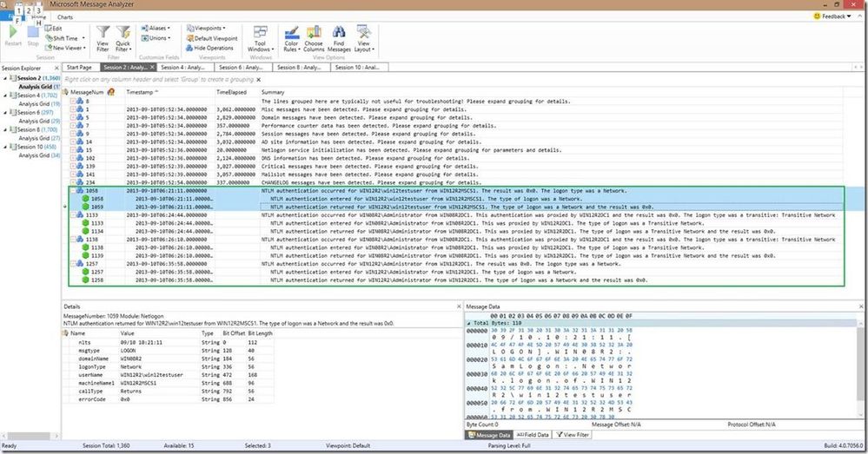Select the machineName1 field row
Image resolution: width=868 pixels, height=454 pixels.
pyautogui.click(x=169, y=383)
